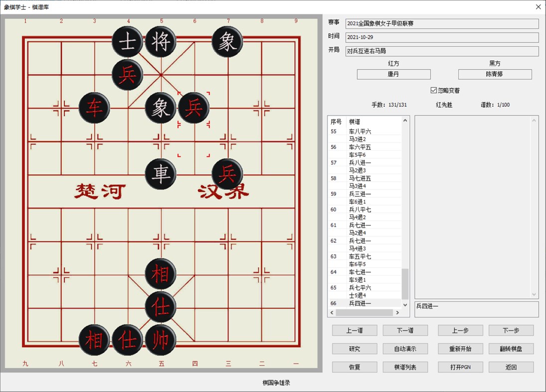Screen dimensions: 546x392
Task: Flip the board with 翻转棋盘
Action: (511, 349)
